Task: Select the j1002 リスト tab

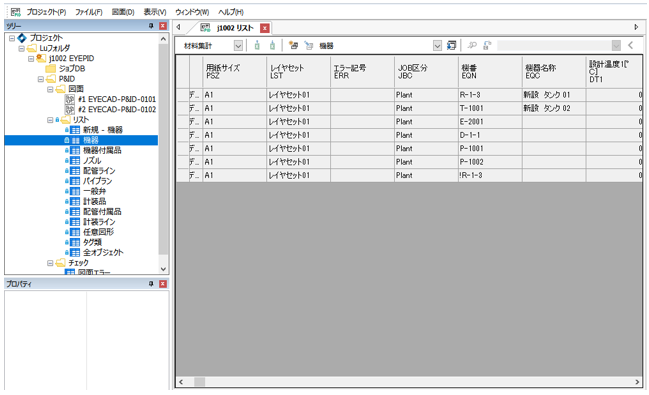Action: click(234, 28)
